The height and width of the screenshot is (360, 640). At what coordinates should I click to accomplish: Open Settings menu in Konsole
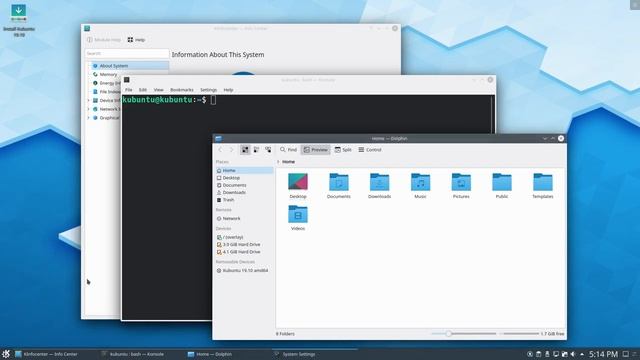tap(209, 90)
